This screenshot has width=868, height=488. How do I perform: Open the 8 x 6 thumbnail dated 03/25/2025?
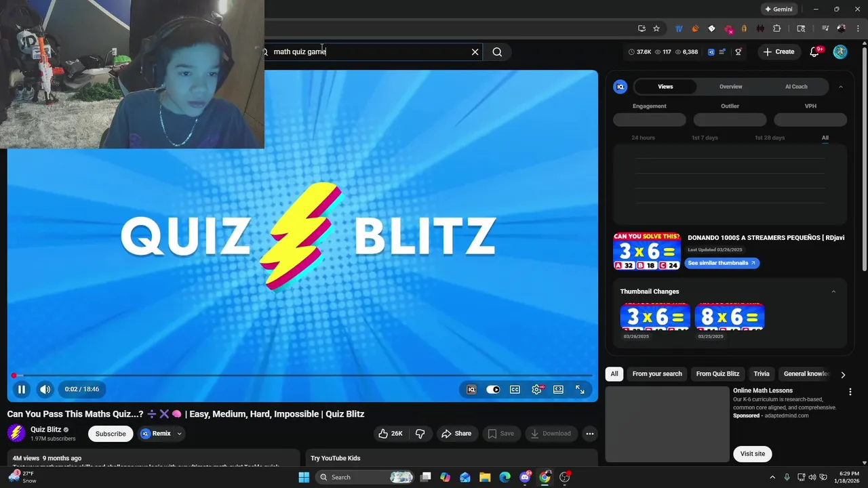click(730, 317)
